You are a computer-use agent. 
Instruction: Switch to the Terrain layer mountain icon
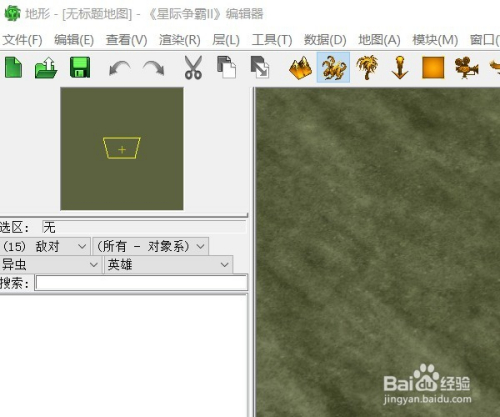300,68
